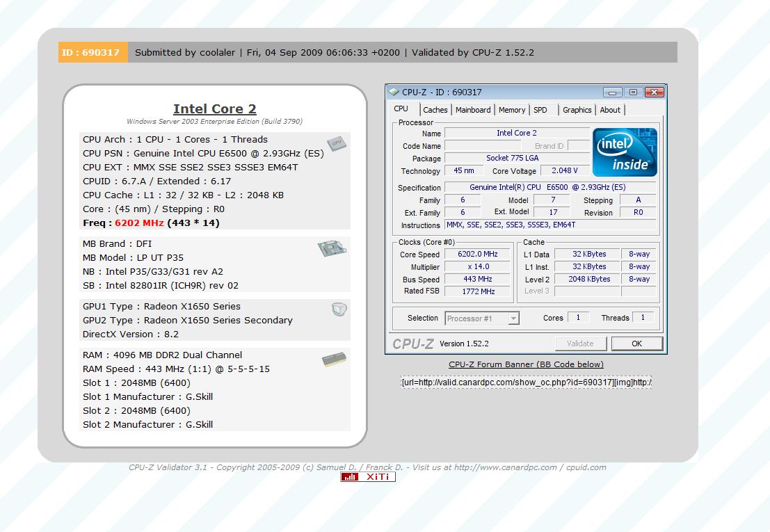
Task: Close the CPU-Z window
Action: click(655, 92)
